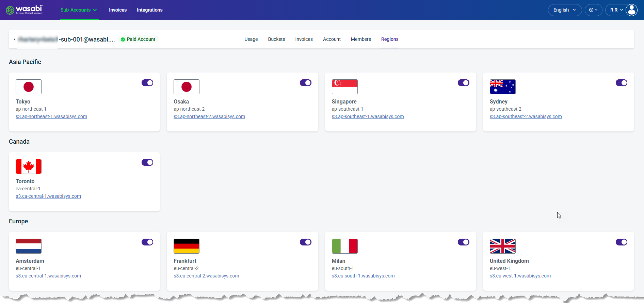Screen dimensions: 644x303
Task: Click the back arrow beside sub-account name
Action: click(x=15, y=39)
